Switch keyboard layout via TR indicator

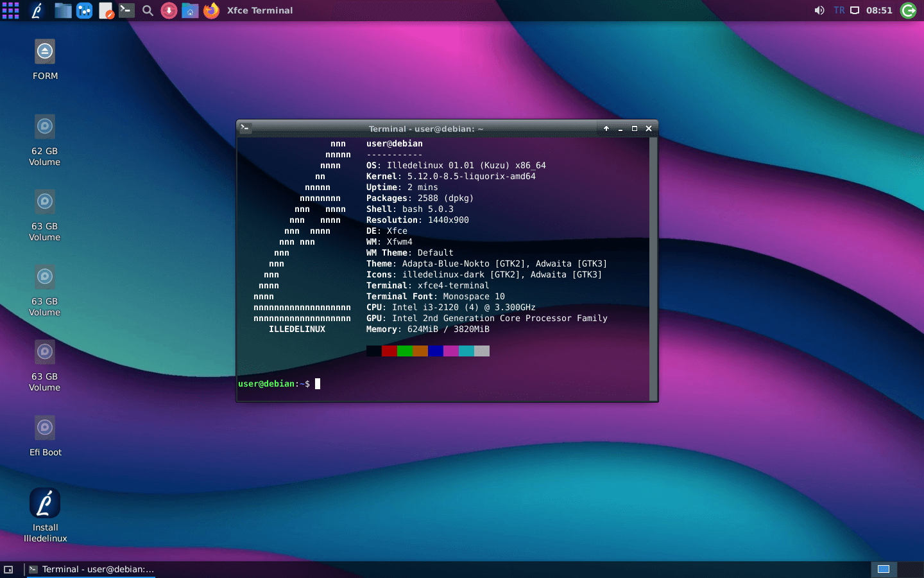pos(839,10)
